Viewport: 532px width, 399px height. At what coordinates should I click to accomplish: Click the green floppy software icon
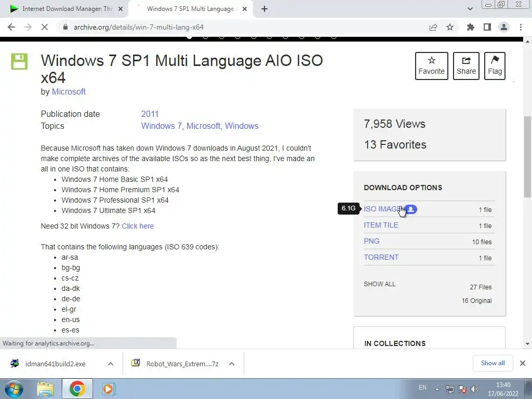pyautogui.click(x=19, y=61)
